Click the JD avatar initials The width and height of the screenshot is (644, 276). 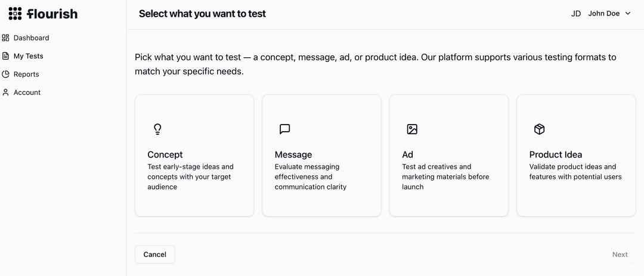[x=576, y=14]
